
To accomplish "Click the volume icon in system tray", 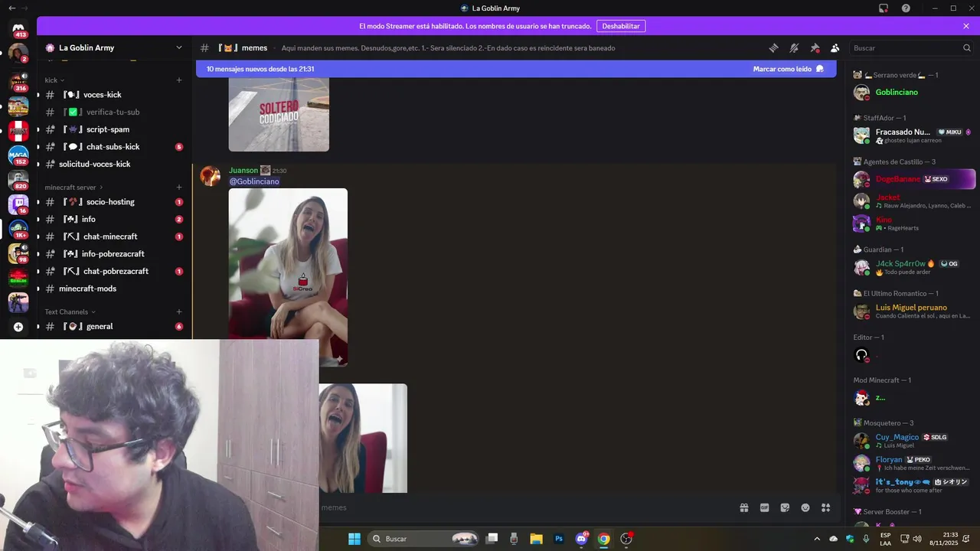I will [917, 539].
